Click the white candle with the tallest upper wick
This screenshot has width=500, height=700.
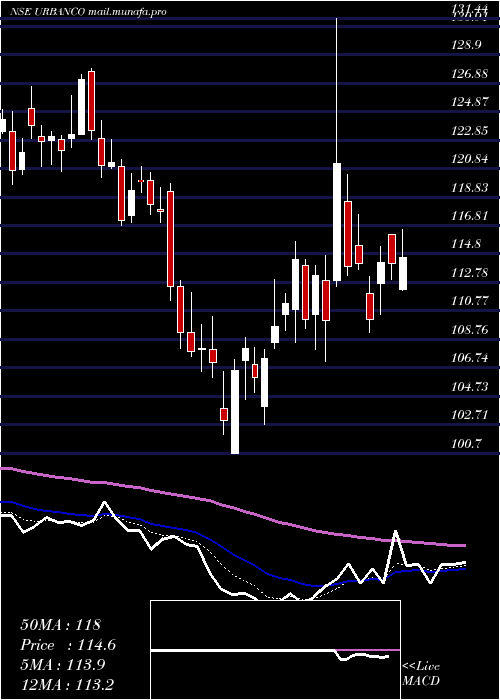pyautogui.click(x=337, y=222)
